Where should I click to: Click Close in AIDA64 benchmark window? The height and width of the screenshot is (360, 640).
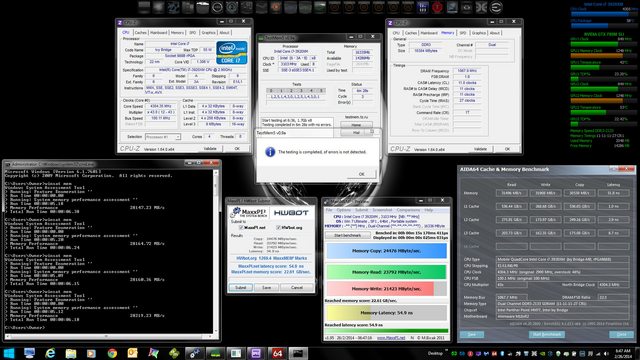coord(621,335)
